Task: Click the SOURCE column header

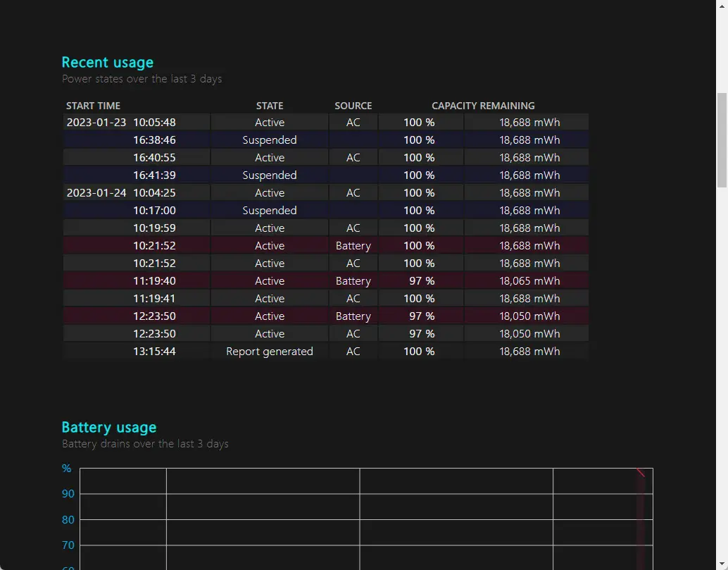Action: pos(353,106)
